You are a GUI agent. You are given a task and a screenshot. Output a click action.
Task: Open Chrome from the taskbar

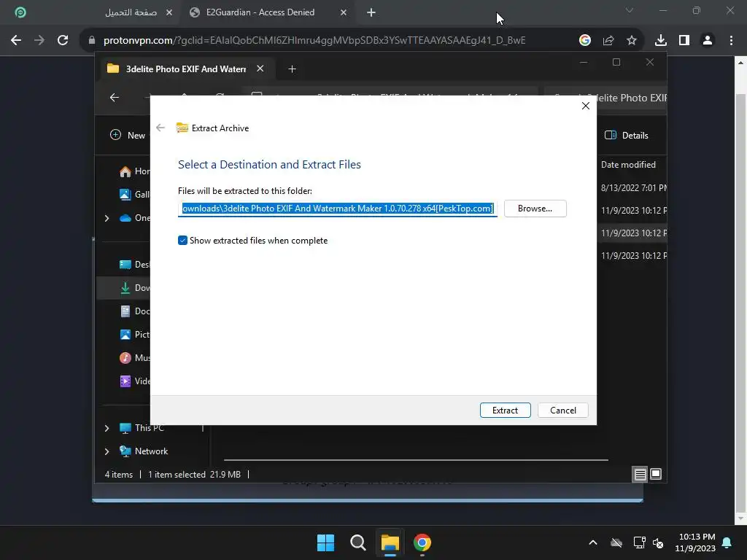click(x=422, y=542)
